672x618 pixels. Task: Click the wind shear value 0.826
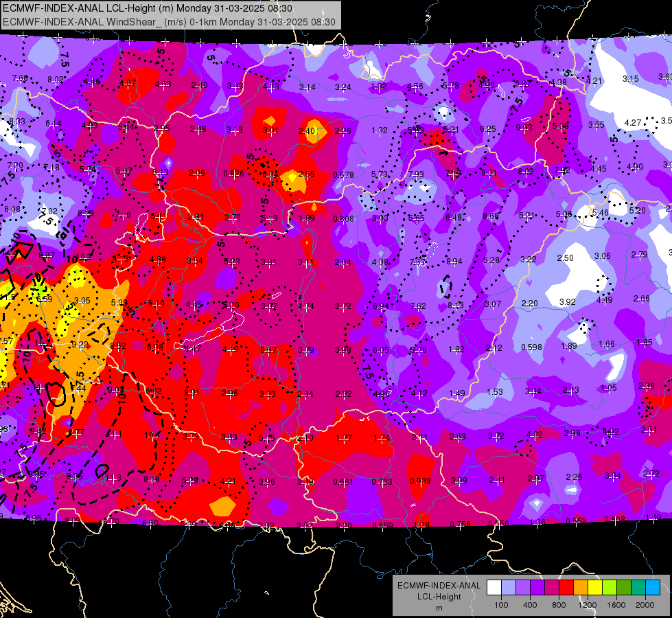pyautogui.click(x=233, y=174)
